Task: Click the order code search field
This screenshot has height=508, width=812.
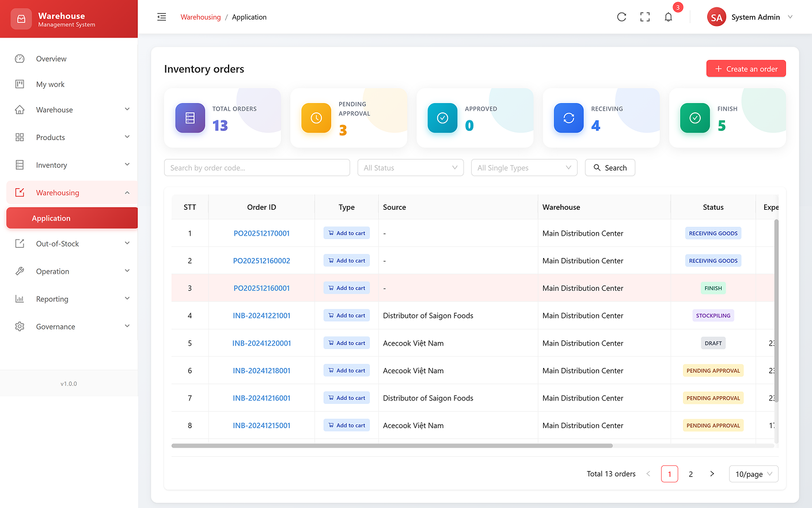Action: pos(257,168)
